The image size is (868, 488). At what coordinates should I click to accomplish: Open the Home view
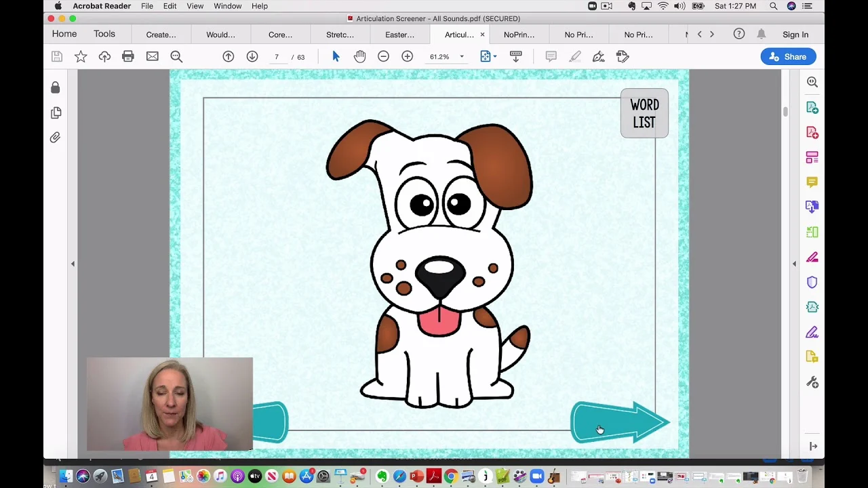[x=64, y=34]
